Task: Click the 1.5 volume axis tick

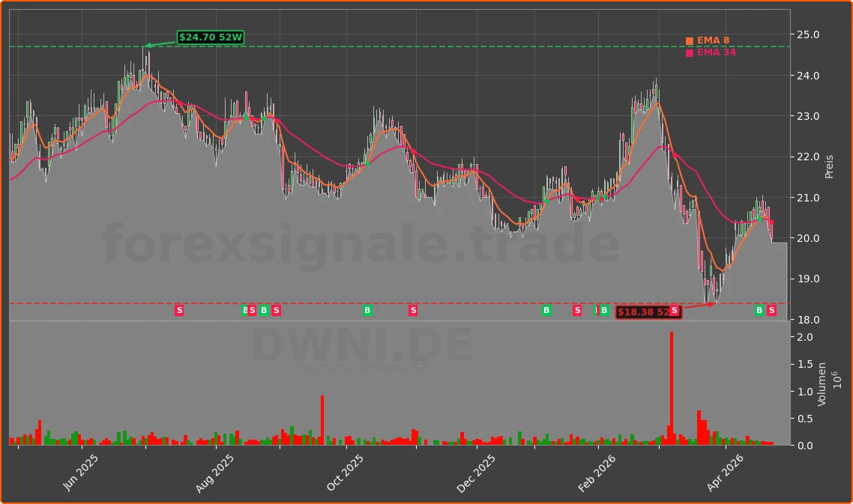Action: click(804, 365)
